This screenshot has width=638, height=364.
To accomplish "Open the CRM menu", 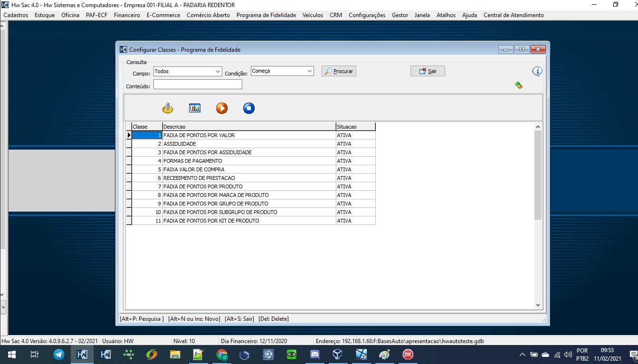I will pos(336,15).
